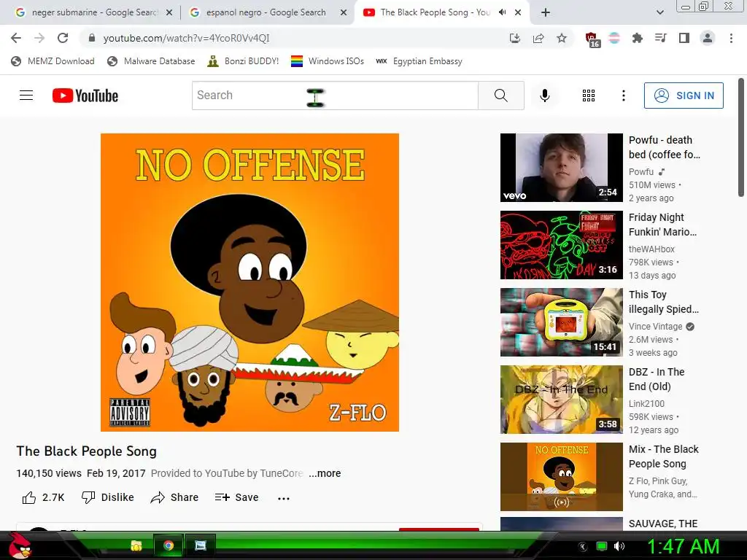The height and width of the screenshot is (560, 747).
Task: Open Windows ISOs bookmark
Action: click(x=328, y=61)
